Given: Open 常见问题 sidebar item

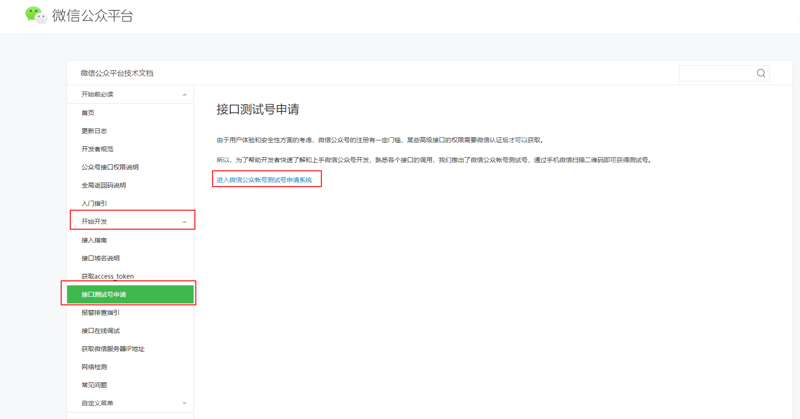Looking at the screenshot, I should click(94, 385).
